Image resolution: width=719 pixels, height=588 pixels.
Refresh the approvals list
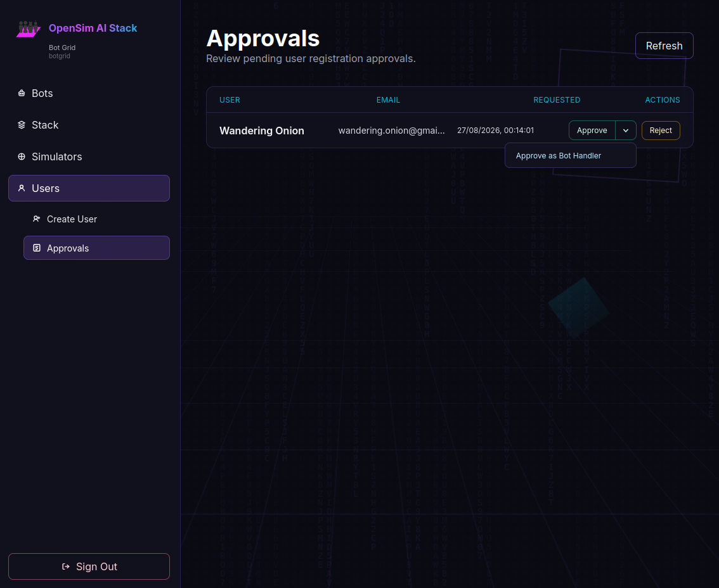tap(664, 46)
